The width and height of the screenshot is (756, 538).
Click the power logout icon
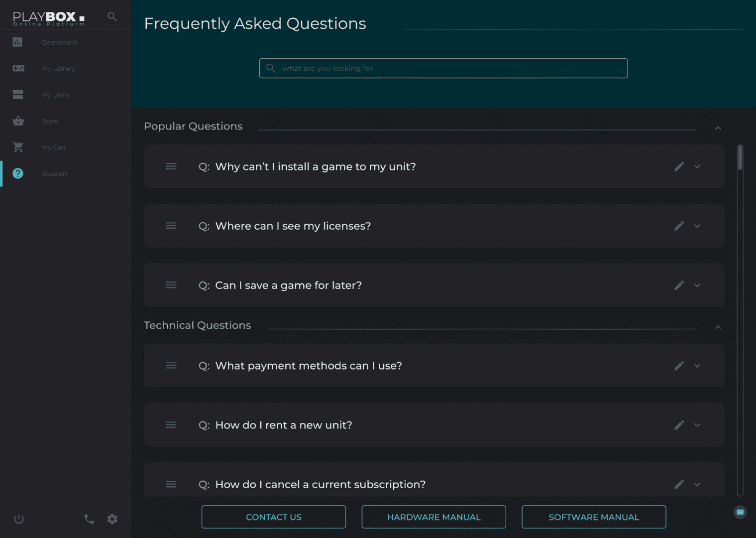19,519
